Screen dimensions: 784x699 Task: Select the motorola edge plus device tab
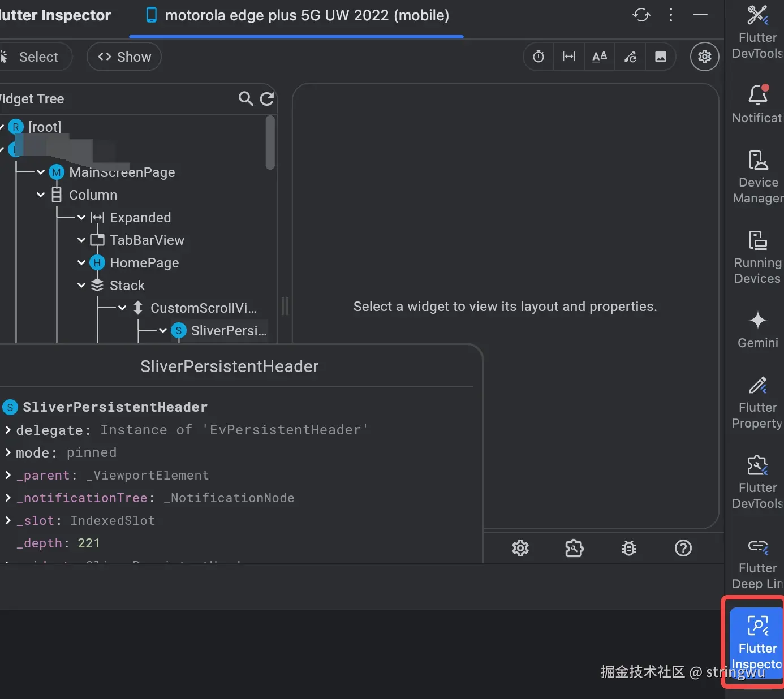(x=296, y=15)
